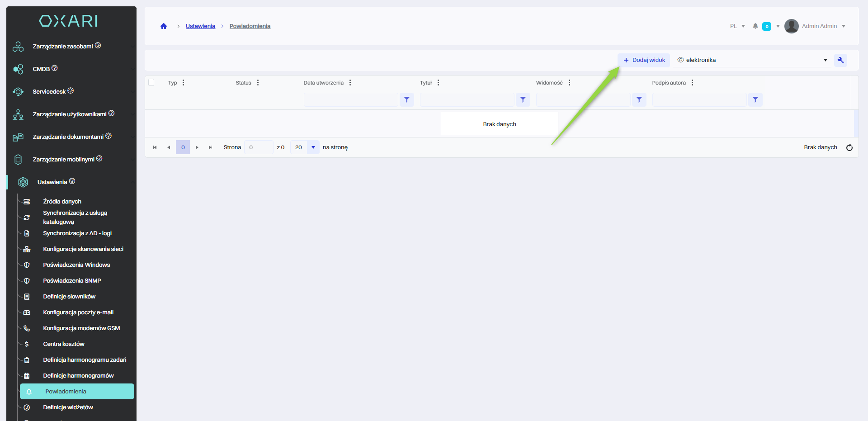The height and width of the screenshot is (421, 868).
Task: Follow the Ustawienia breadcrumb link
Action: point(200,26)
